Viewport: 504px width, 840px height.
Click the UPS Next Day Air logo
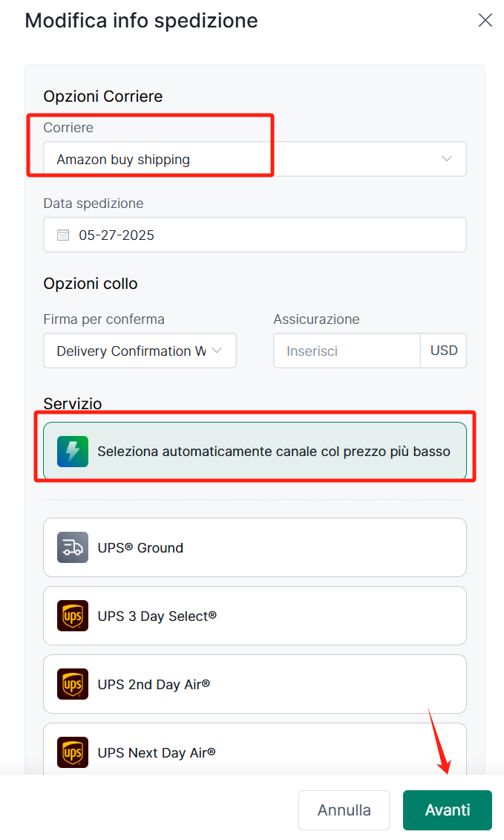pos(73,752)
